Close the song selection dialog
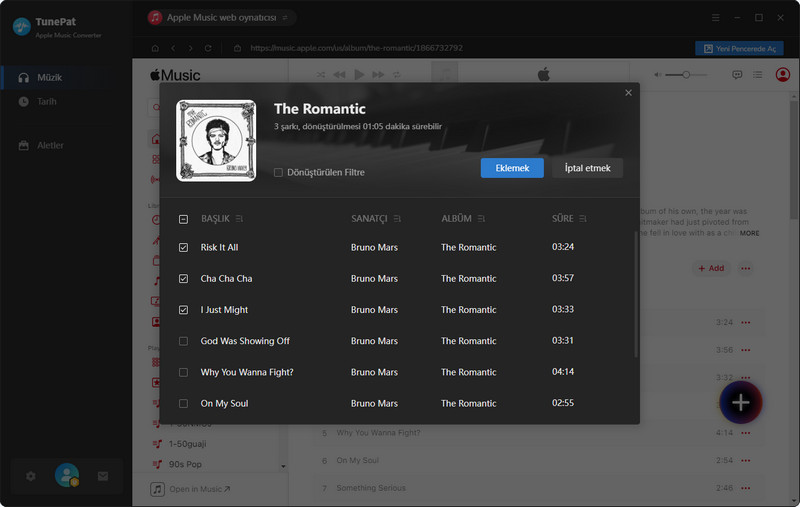This screenshot has height=507, width=800. (x=628, y=93)
